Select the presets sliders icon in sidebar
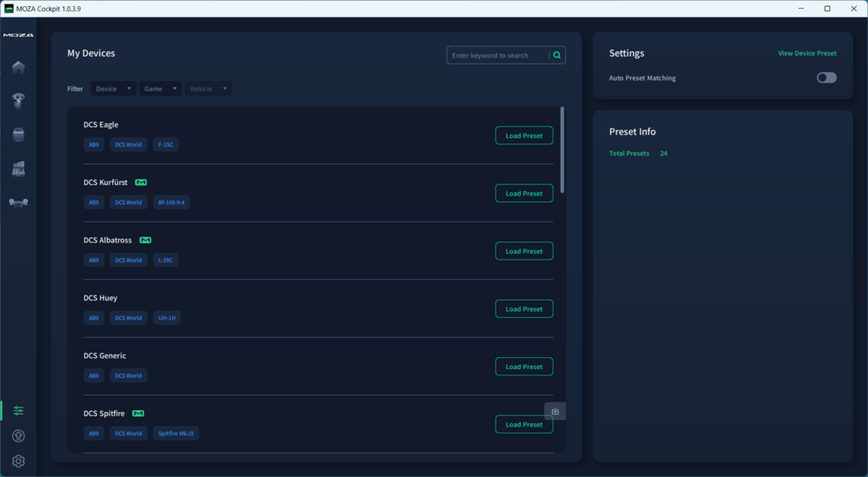868x477 pixels. click(18, 410)
